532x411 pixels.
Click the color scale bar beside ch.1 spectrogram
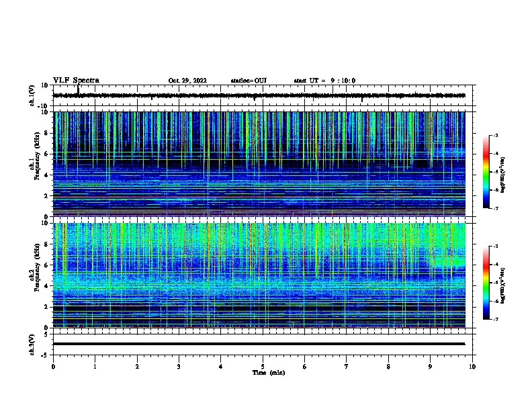(486, 172)
